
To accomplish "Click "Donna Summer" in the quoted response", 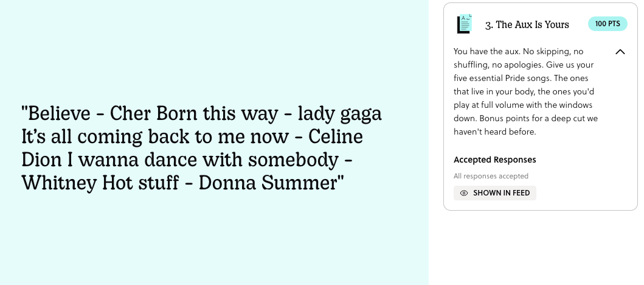I will click(271, 183).
